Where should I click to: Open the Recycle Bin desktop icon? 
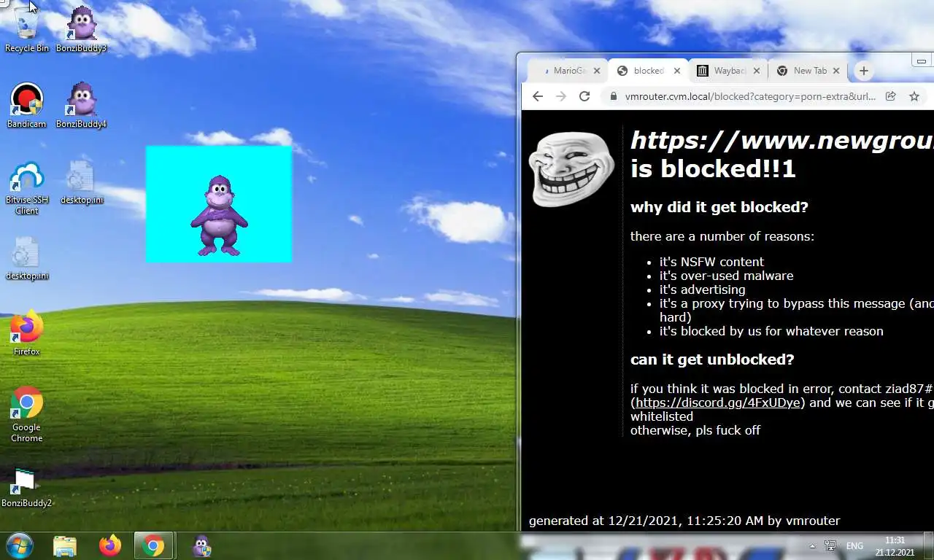[27, 29]
